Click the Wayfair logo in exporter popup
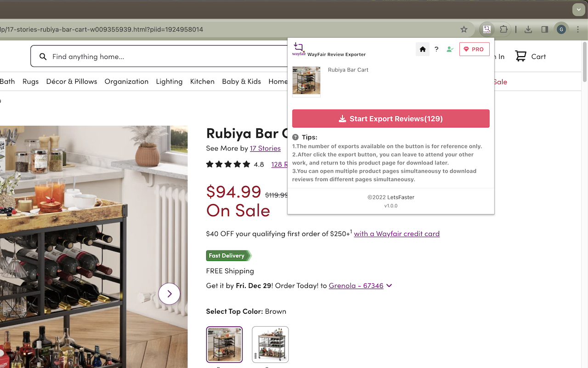Viewport: 588px width, 368px height. pyautogui.click(x=299, y=49)
